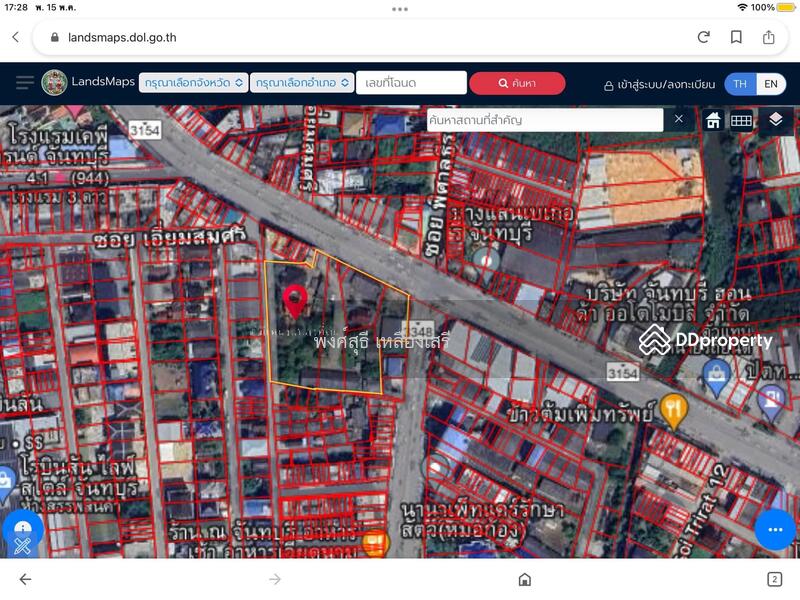800x600 pixels.
Task: Switch language to EN
Action: click(x=771, y=84)
